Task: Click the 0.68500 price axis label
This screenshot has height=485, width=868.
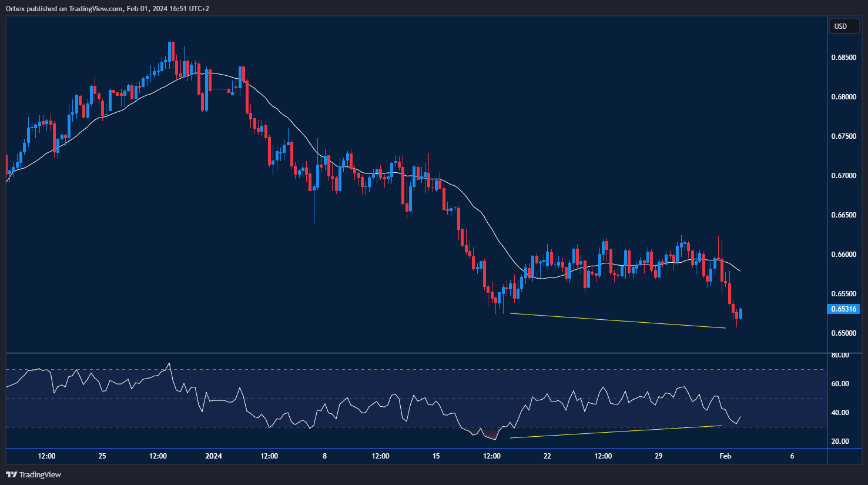Action: (843, 58)
